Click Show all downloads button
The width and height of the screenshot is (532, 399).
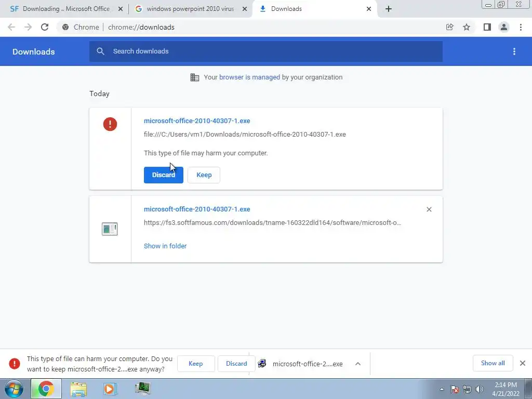(493, 363)
